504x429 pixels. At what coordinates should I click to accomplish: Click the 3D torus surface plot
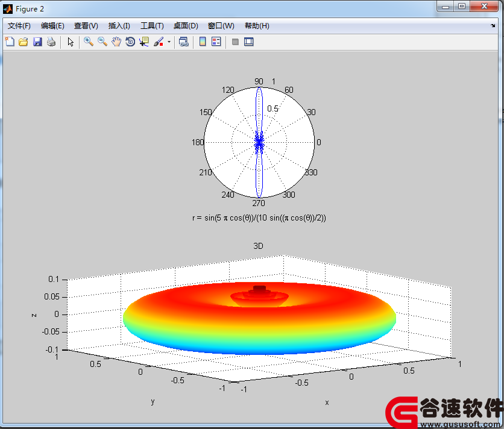coord(259,318)
